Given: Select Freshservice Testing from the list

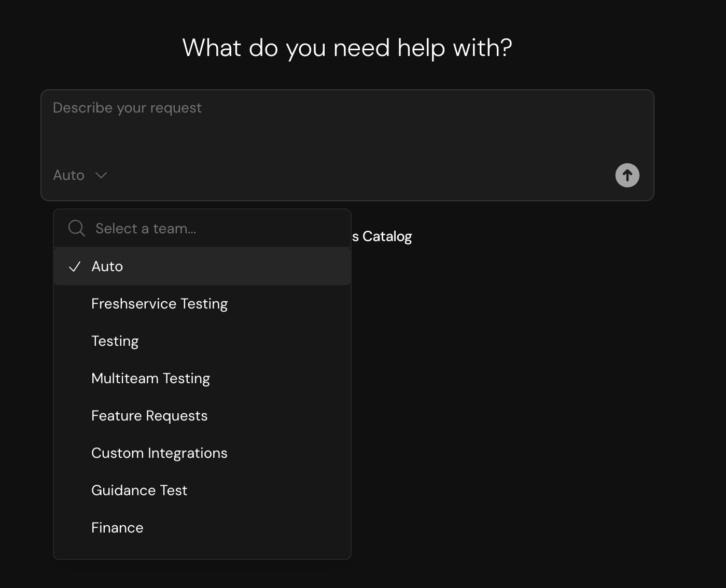Looking at the screenshot, I should click(159, 303).
